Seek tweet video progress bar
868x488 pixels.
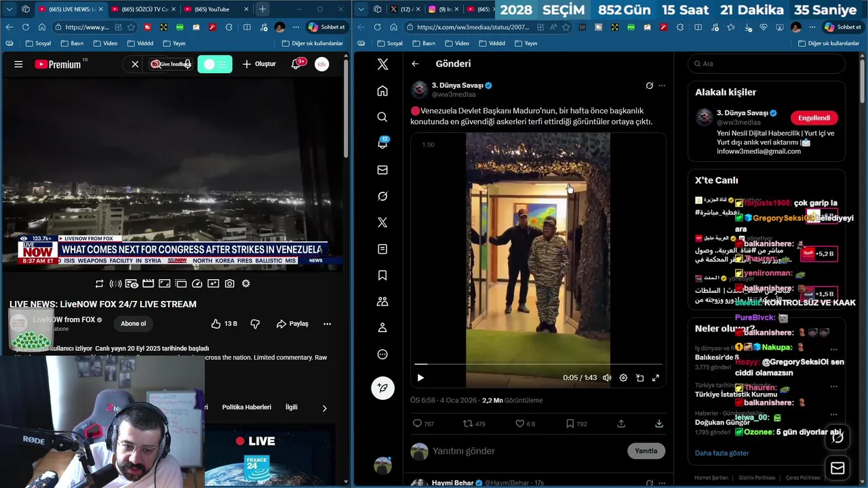point(538,365)
